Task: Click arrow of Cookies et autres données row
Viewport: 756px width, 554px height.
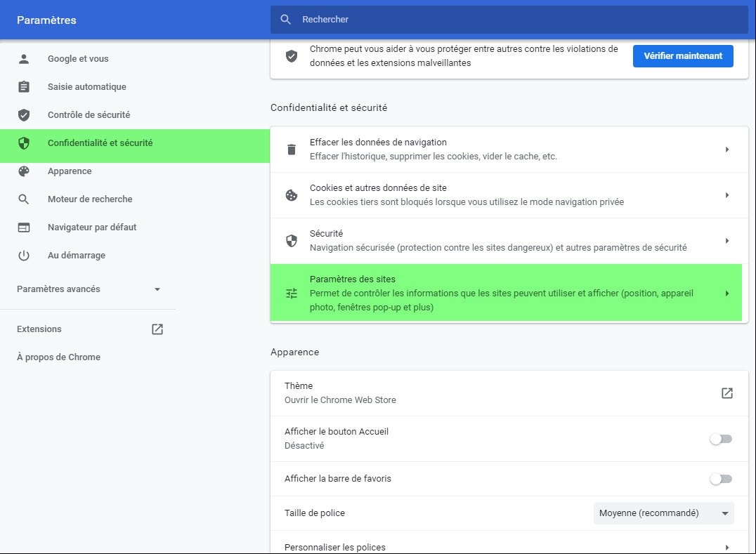Action: pyautogui.click(x=727, y=195)
